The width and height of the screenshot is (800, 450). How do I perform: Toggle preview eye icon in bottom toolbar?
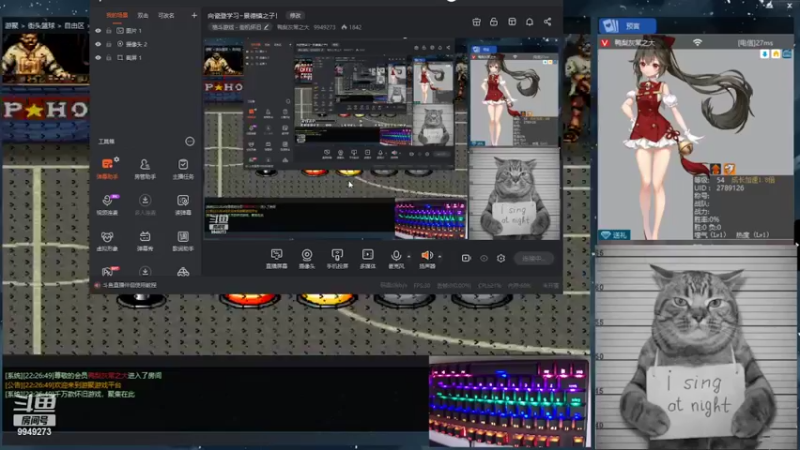click(x=484, y=258)
